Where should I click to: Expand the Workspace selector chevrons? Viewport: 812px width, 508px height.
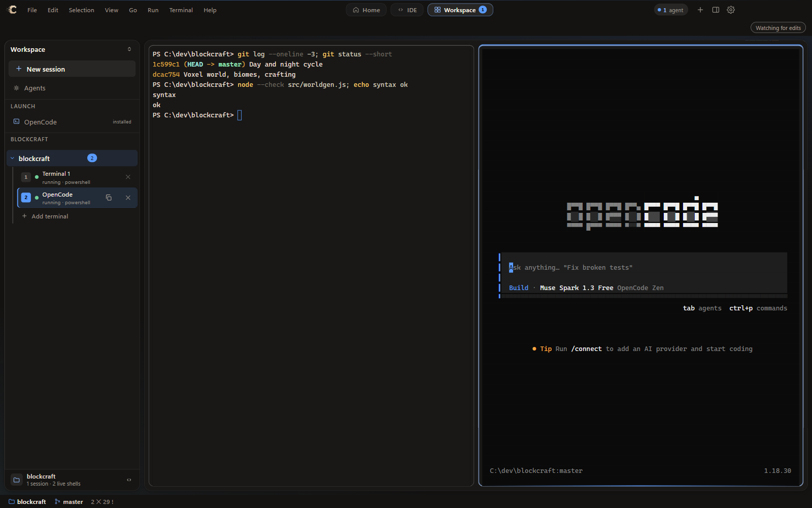coord(129,49)
